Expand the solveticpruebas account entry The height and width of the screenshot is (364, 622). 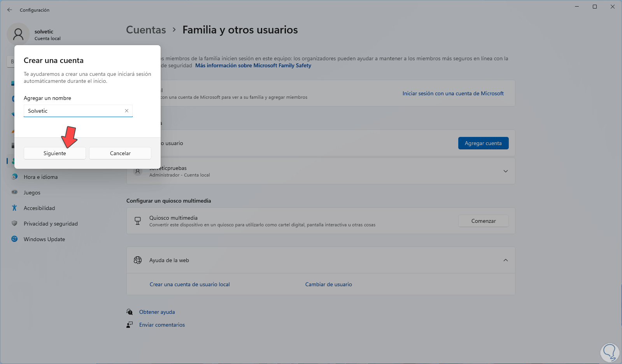505,171
